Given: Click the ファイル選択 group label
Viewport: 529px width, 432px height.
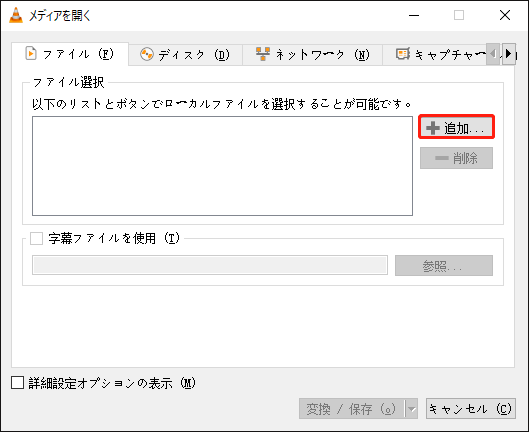Looking at the screenshot, I should tap(68, 82).
